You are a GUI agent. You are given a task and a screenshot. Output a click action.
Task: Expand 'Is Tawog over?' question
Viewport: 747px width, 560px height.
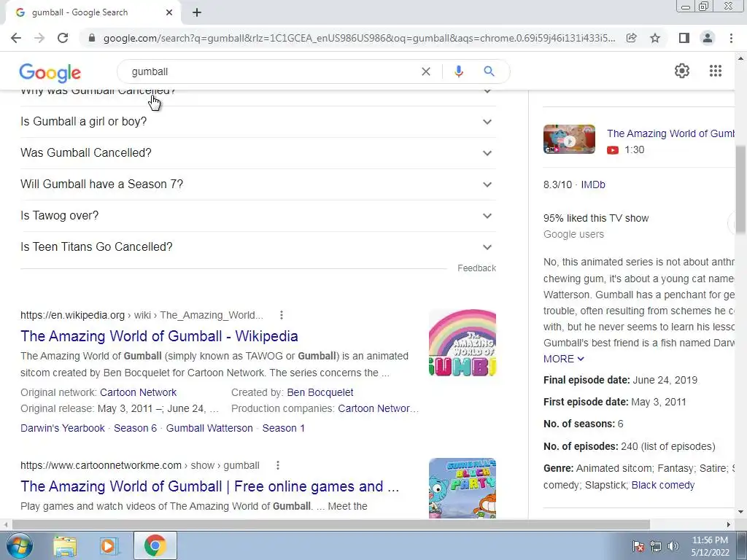coord(258,216)
